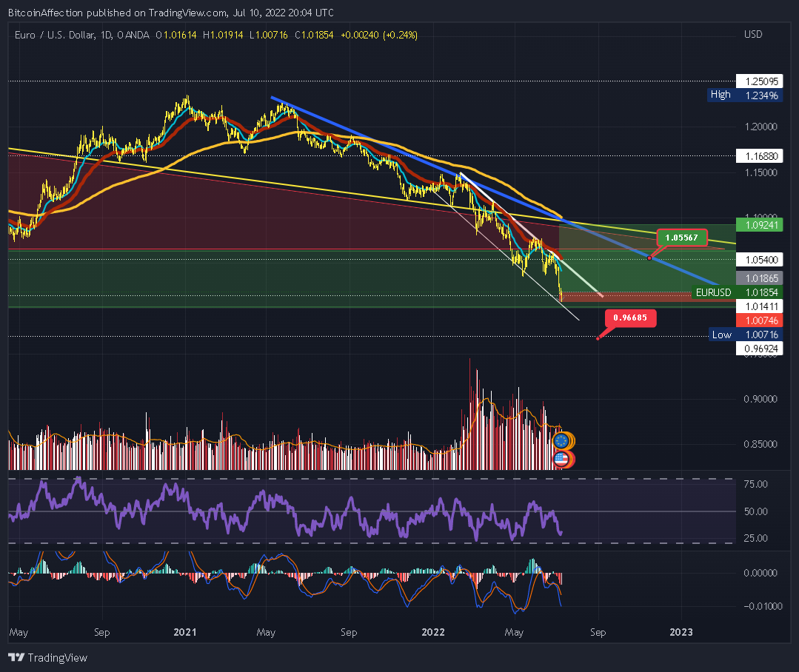Viewport: 799px width, 672px height.
Task: Click the O1.01614 open value
Action: [x=175, y=35]
